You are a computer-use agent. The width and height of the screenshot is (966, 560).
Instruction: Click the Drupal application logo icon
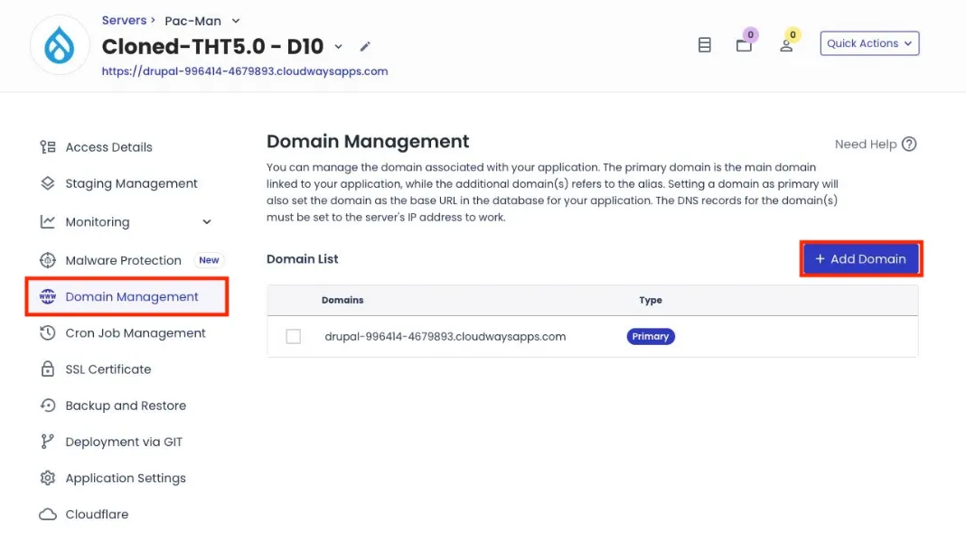(x=60, y=45)
